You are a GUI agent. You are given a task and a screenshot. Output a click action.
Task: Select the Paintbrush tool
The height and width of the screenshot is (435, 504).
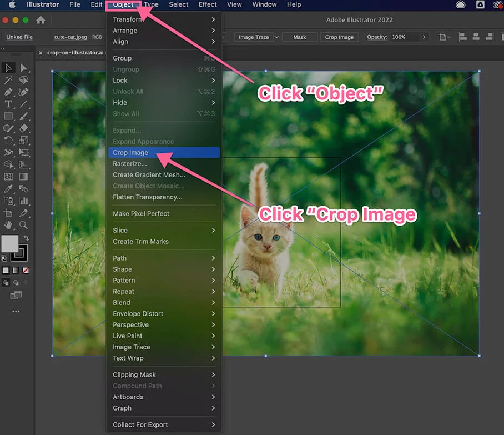[x=23, y=116]
